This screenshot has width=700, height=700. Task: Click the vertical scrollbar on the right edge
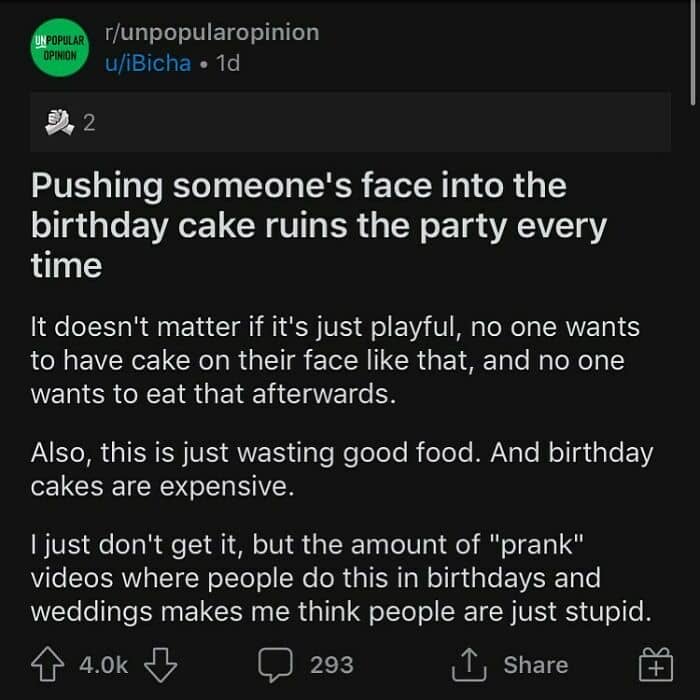pos(693,50)
